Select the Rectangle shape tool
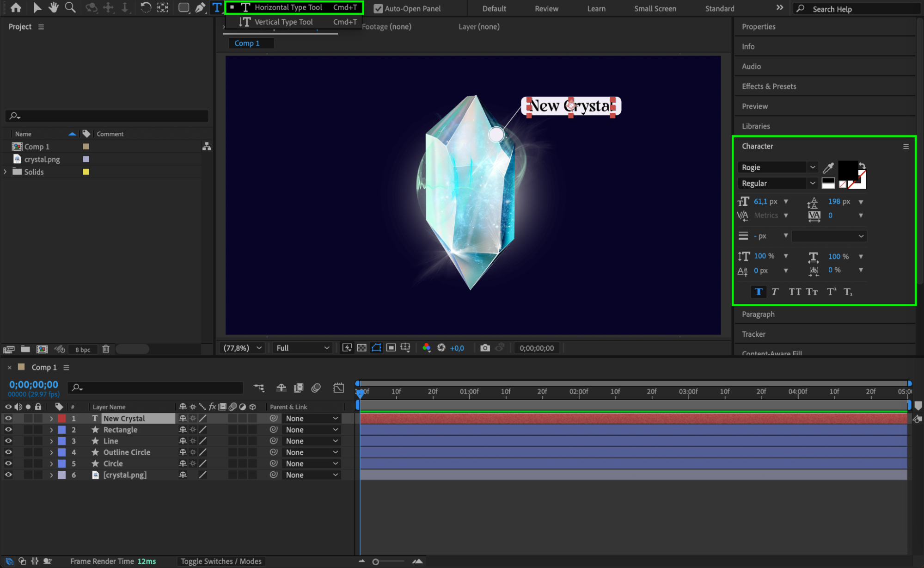Image resolution: width=924 pixels, height=568 pixels. tap(184, 7)
